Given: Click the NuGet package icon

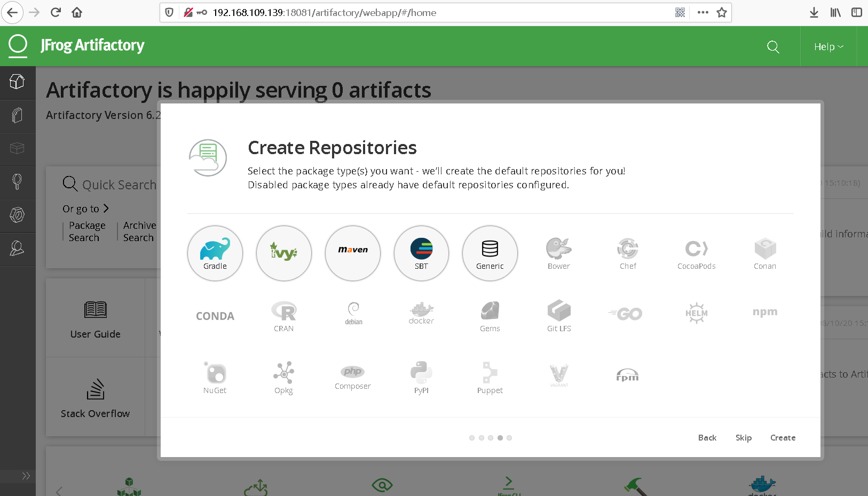Looking at the screenshot, I should [x=215, y=378].
